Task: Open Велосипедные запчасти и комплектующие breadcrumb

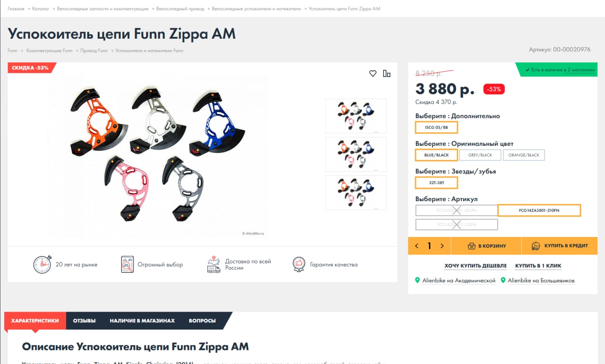Action: tap(103, 8)
